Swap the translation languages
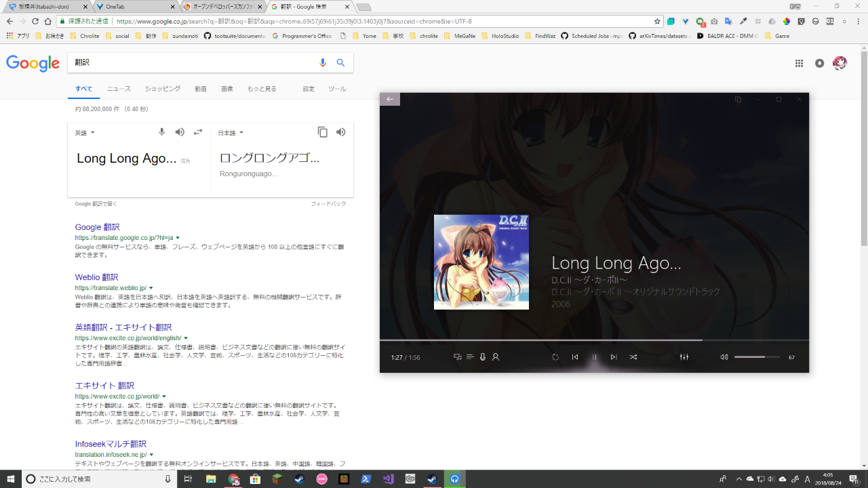The width and height of the screenshot is (868, 488). [x=198, y=132]
